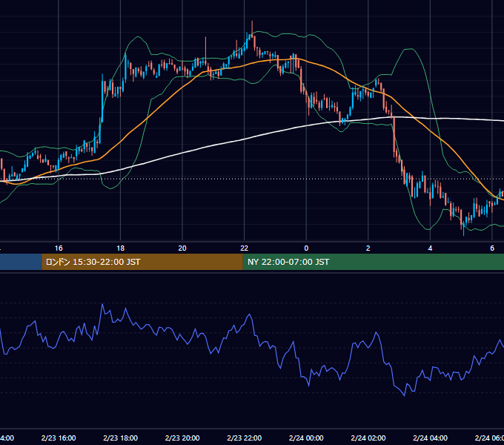Screen dimensions: 504x445
Task: Click the 16 hour label on price chart axis
Action: point(59,248)
